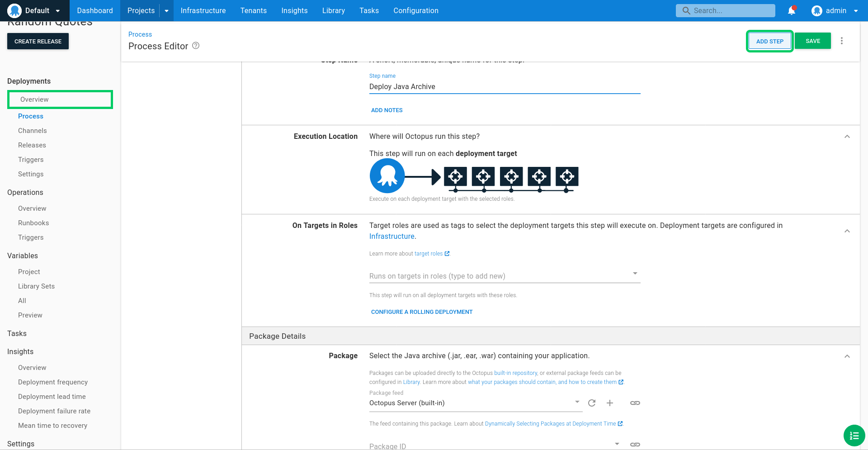The image size is (868, 450).
Task: Open Releases in the sidebar
Action: 32,145
